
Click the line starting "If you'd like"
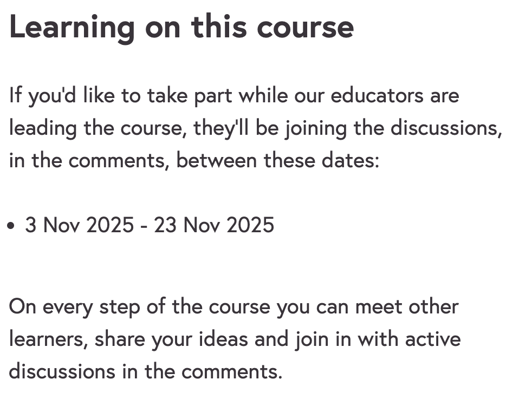233,96
